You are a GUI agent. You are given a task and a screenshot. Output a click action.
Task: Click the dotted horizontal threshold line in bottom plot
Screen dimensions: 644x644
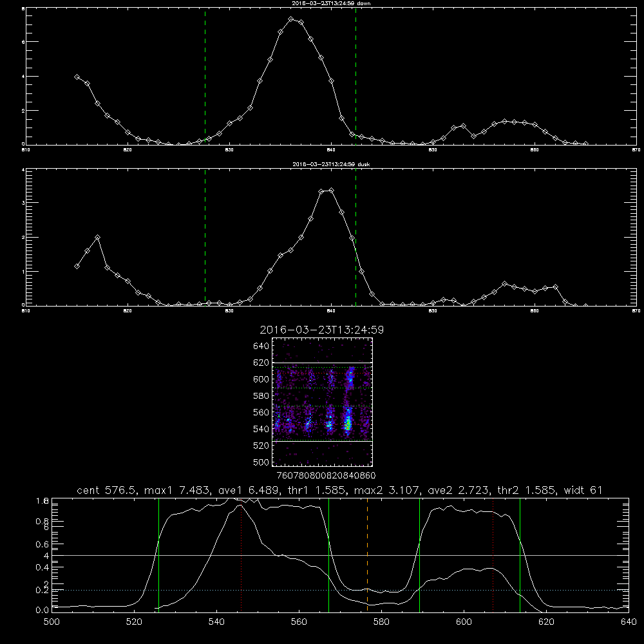[x=340, y=590]
